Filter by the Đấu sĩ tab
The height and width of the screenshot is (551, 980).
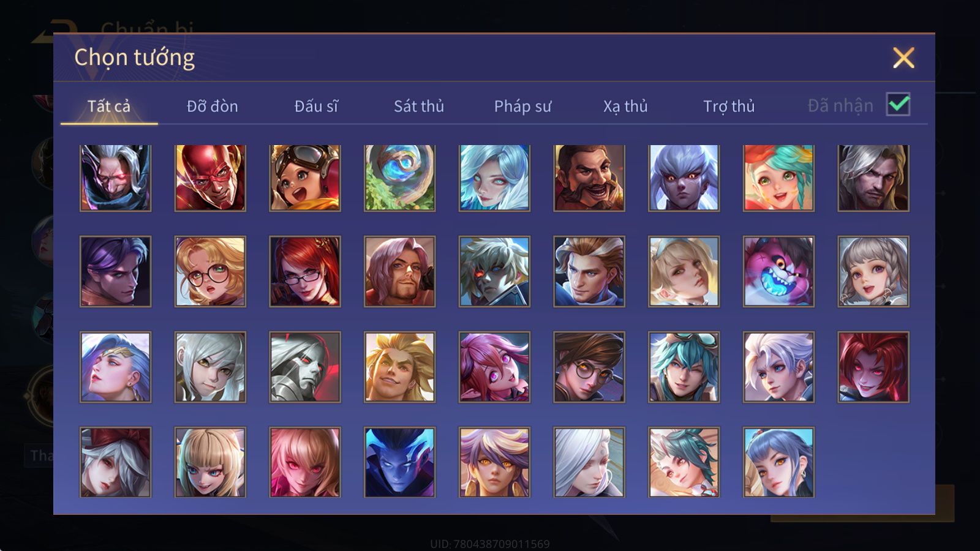point(316,106)
